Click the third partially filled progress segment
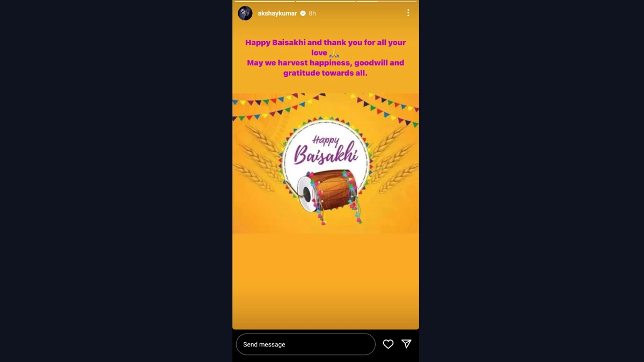The height and width of the screenshot is (362, 644). (x=386, y=1)
